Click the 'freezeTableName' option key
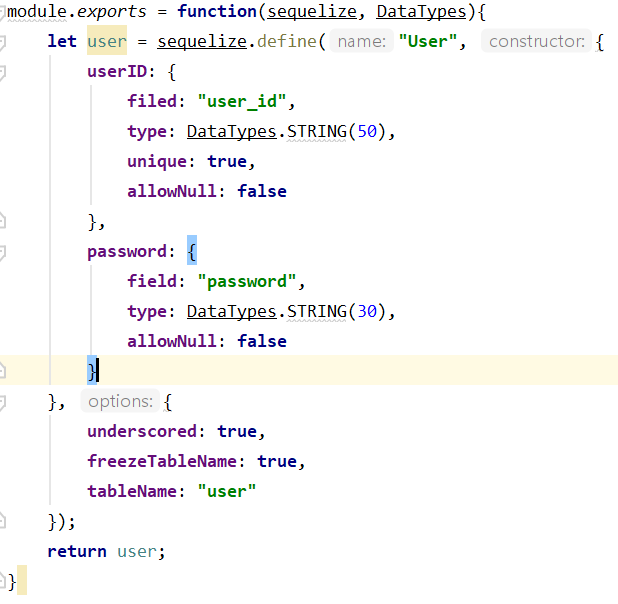Screen dimensions: 618x604 click(162, 461)
